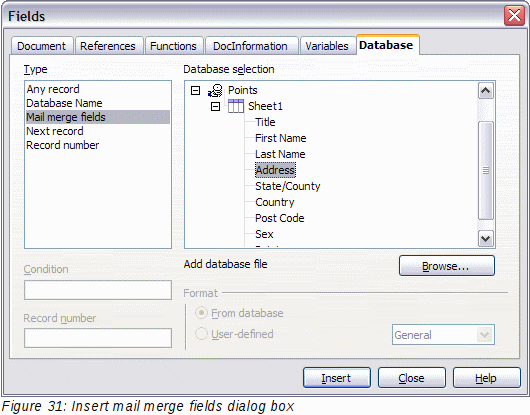Click the Database selection scrollbar thumb
This screenshot has width=530, height=415.
pyautogui.click(x=486, y=170)
